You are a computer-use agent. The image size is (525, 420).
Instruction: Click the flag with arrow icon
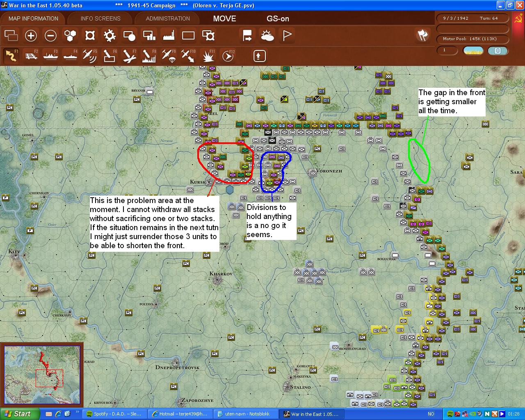(x=247, y=36)
